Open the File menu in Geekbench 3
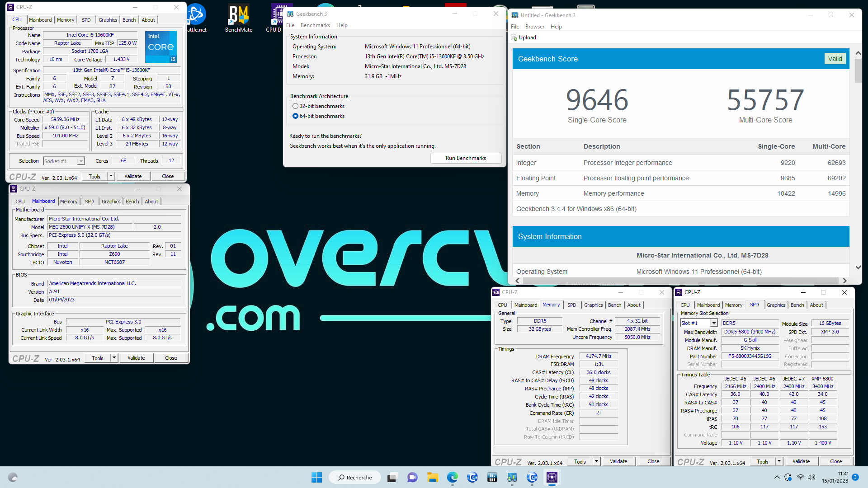This screenshot has width=868, height=488. click(x=290, y=25)
